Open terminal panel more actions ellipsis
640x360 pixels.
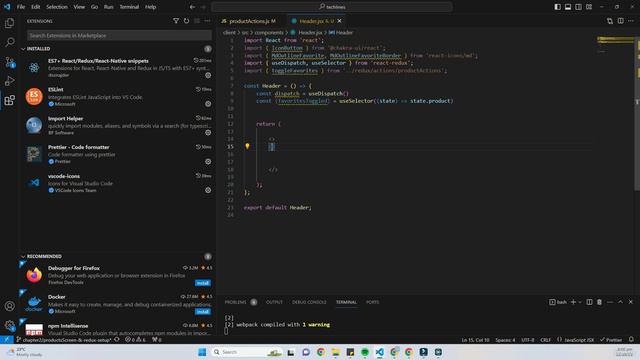coord(610,302)
